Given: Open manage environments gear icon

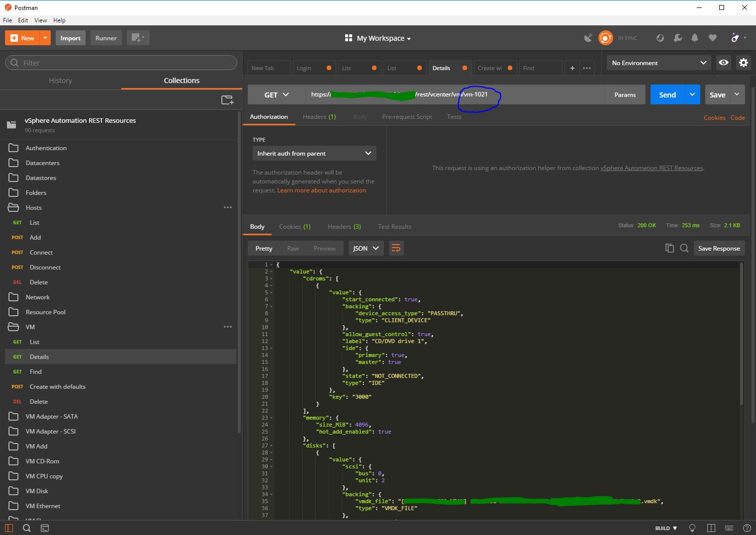Looking at the screenshot, I should coord(743,63).
